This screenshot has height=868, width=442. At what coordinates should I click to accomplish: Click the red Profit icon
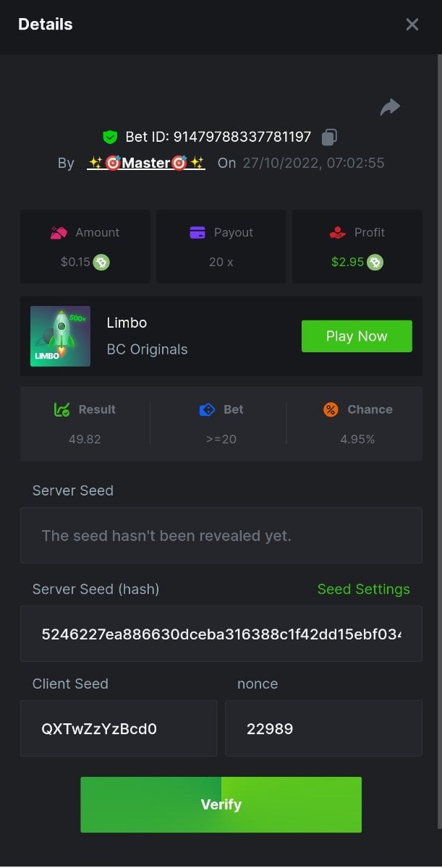pos(336,232)
